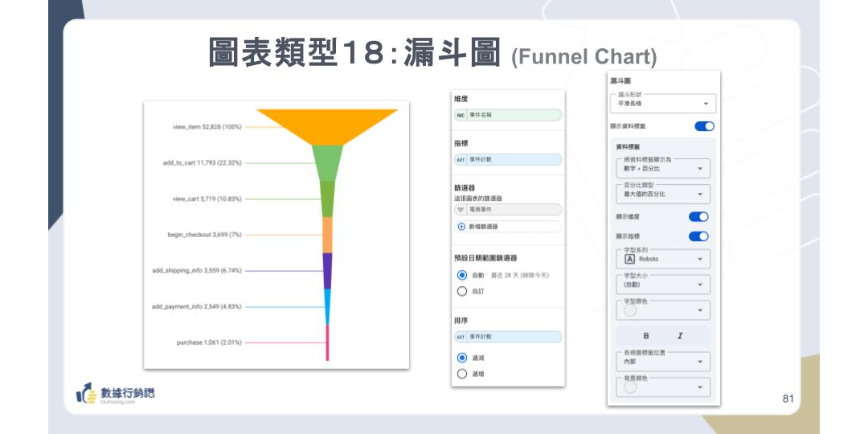Click the dark green view_cart funnel segment
This screenshot has height=434, width=868.
[327, 199]
